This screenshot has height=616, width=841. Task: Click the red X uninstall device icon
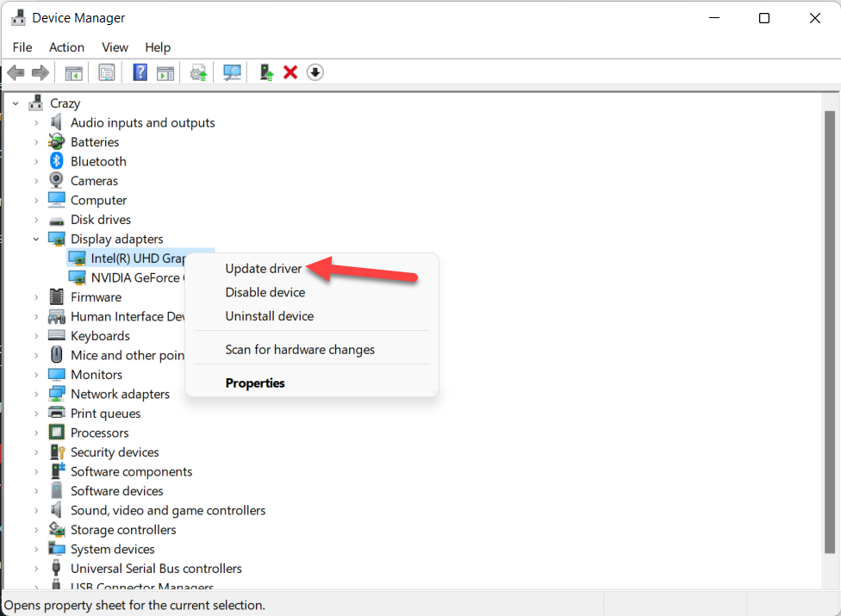point(290,72)
